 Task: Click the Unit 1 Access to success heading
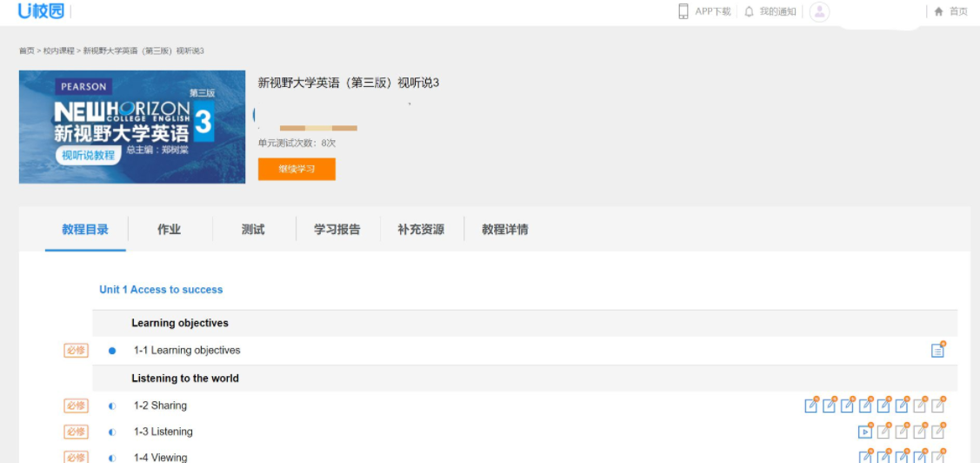click(x=161, y=290)
